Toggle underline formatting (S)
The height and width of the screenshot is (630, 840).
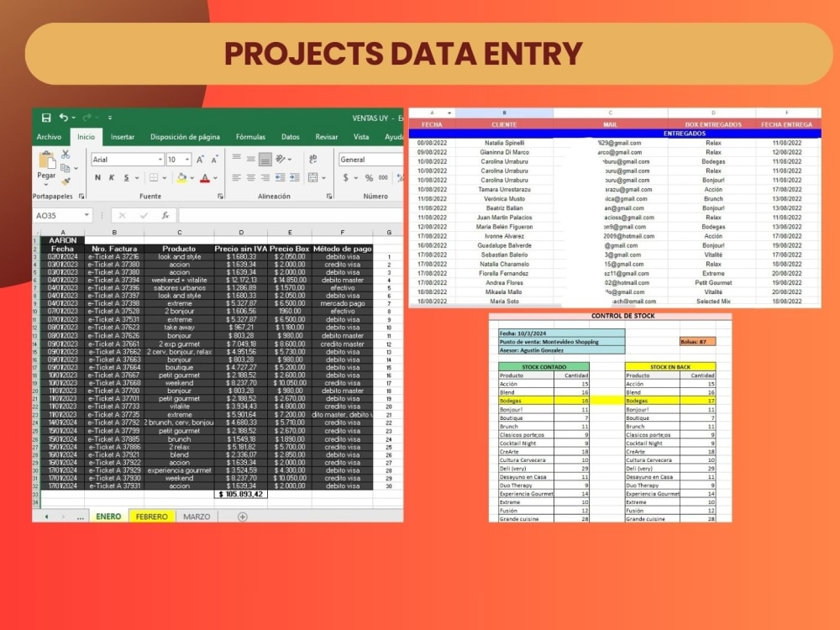click(126, 177)
